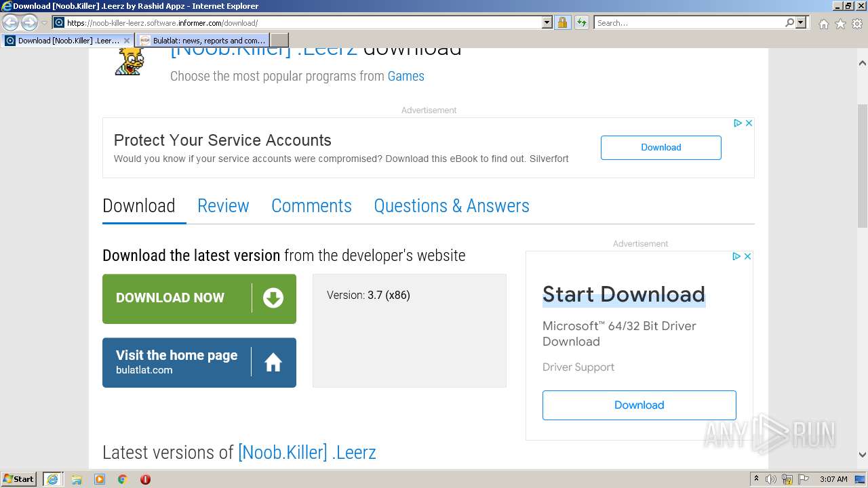Click AdChoices icon on top banner ad
The width and height of the screenshot is (868, 488).
(738, 123)
